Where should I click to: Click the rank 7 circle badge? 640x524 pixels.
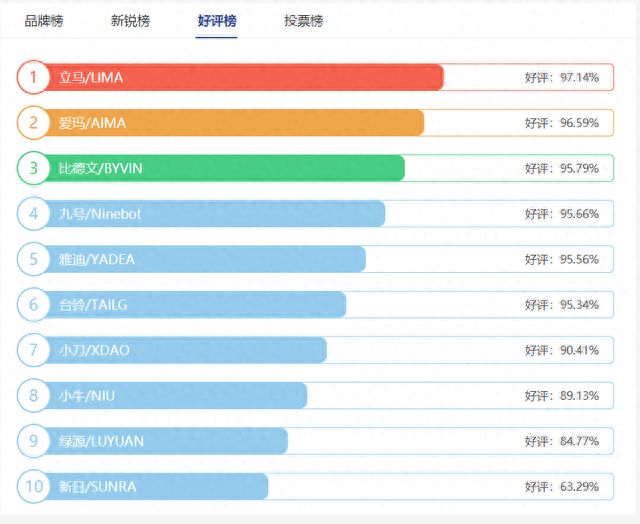33,350
